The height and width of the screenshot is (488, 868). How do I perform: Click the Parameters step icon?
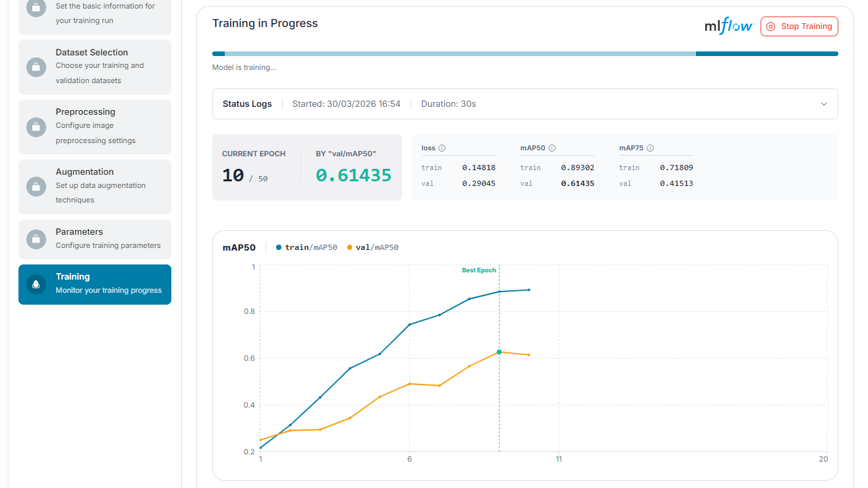click(36, 239)
